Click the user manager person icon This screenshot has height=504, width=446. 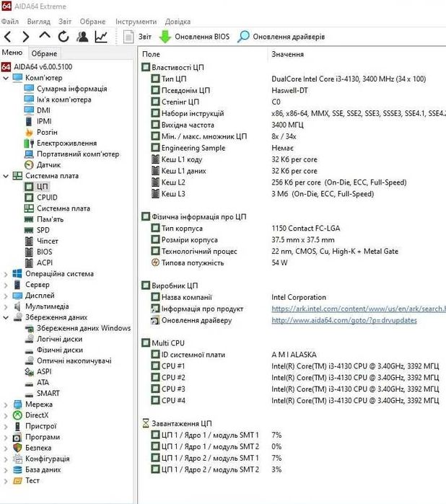pos(82,37)
